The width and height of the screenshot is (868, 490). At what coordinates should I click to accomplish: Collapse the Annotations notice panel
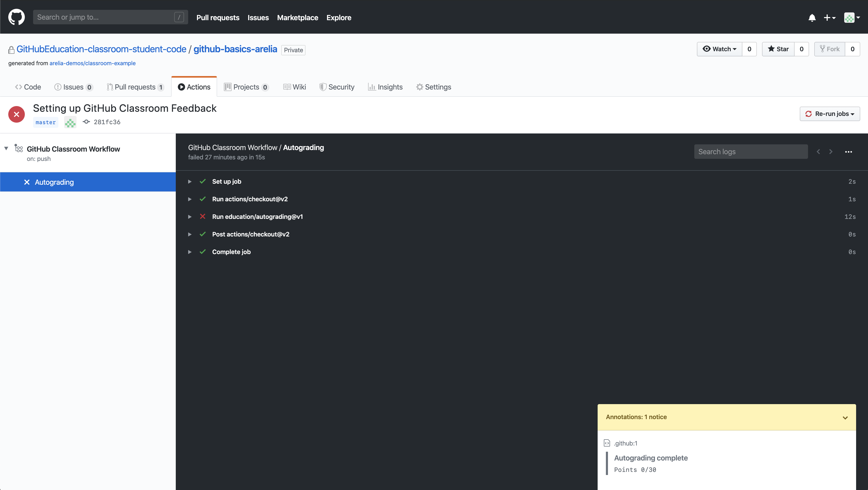pos(845,418)
